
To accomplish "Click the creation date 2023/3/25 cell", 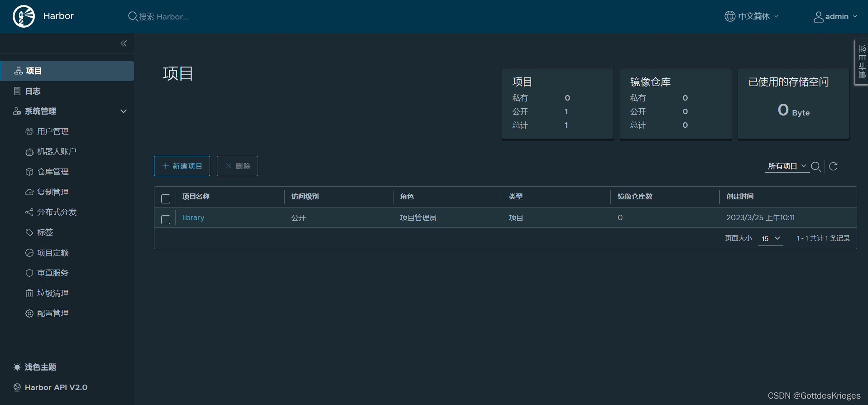I will pyautogui.click(x=761, y=217).
